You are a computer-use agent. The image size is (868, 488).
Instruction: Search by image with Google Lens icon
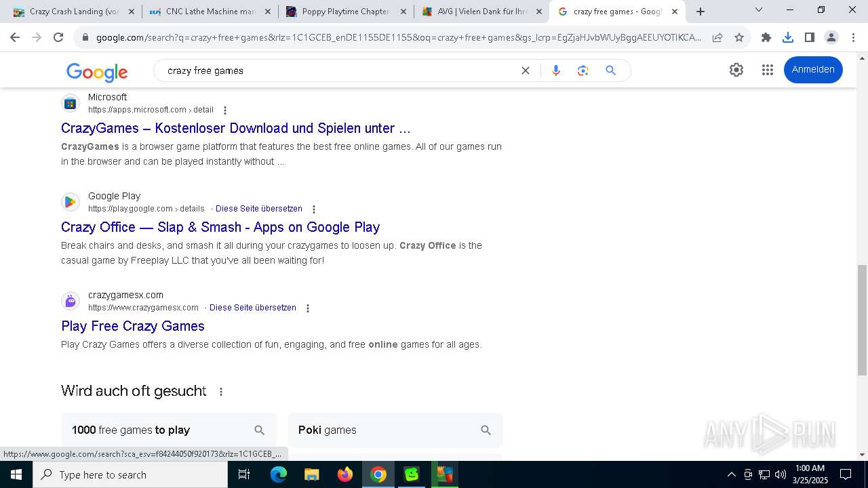(583, 70)
